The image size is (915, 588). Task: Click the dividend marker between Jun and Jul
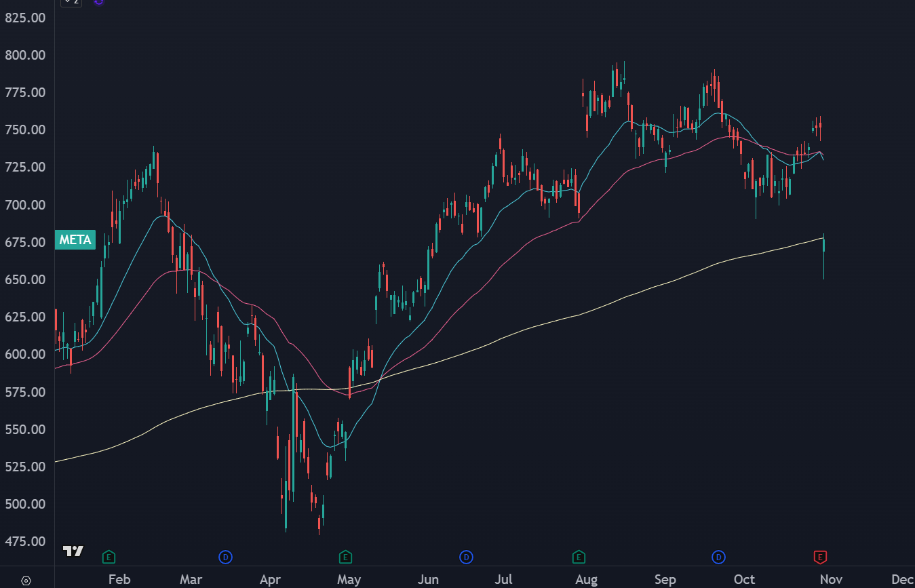point(466,557)
